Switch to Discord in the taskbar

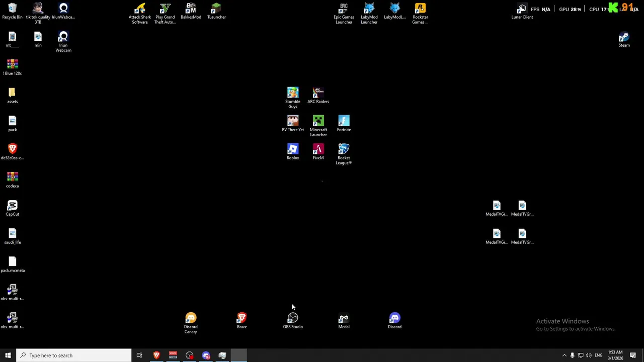tap(206, 355)
